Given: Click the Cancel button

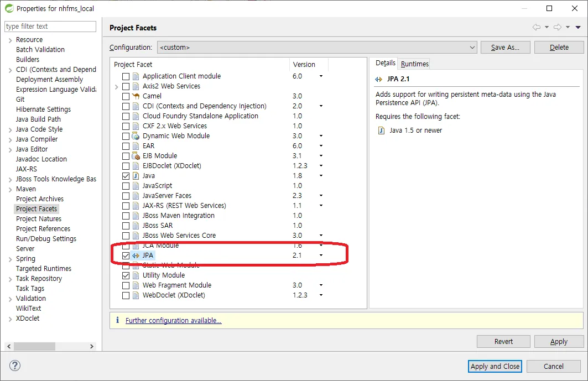Looking at the screenshot, I should pyautogui.click(x=554, y=367).
